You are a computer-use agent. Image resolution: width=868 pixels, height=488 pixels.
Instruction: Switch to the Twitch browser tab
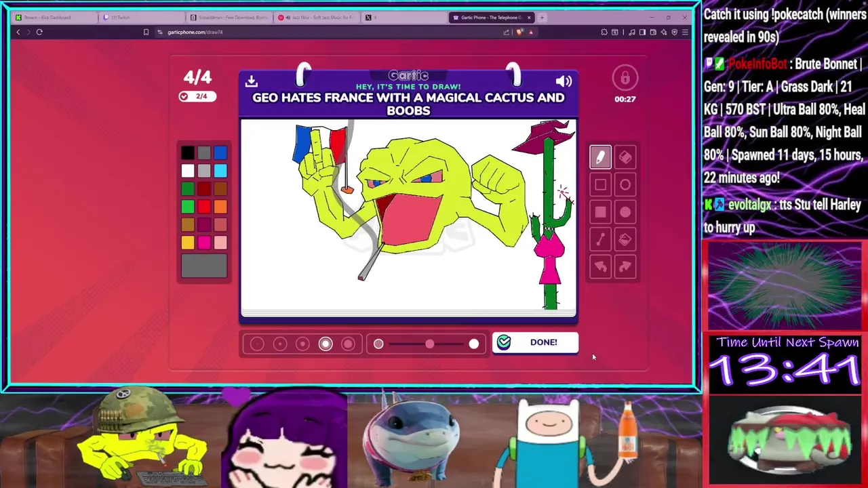point(141,17)
